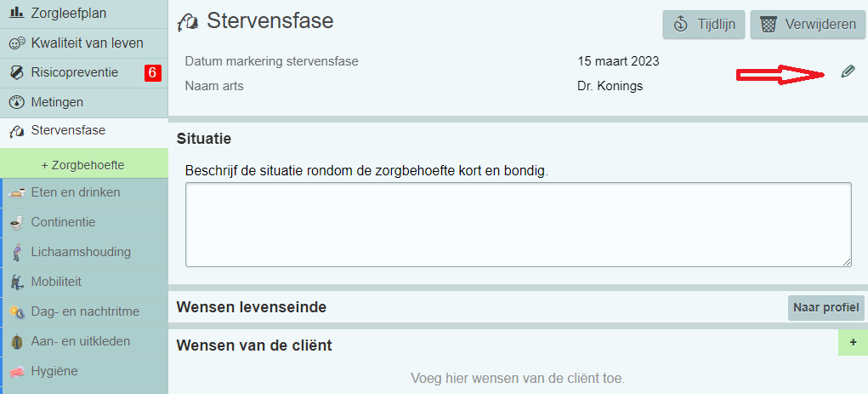Click the Dag- en nachtritme icon
The image size is (868, 394).
point(16,312)
